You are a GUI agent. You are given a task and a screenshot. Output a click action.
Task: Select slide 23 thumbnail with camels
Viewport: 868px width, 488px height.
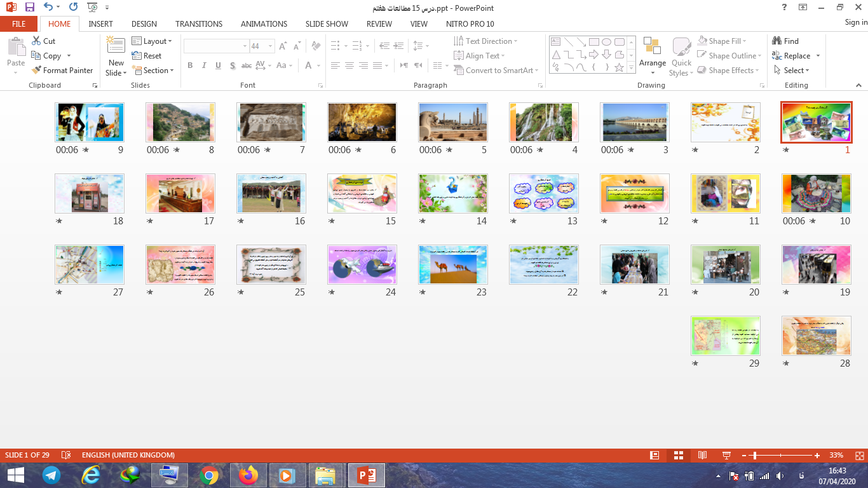point(452,264)
